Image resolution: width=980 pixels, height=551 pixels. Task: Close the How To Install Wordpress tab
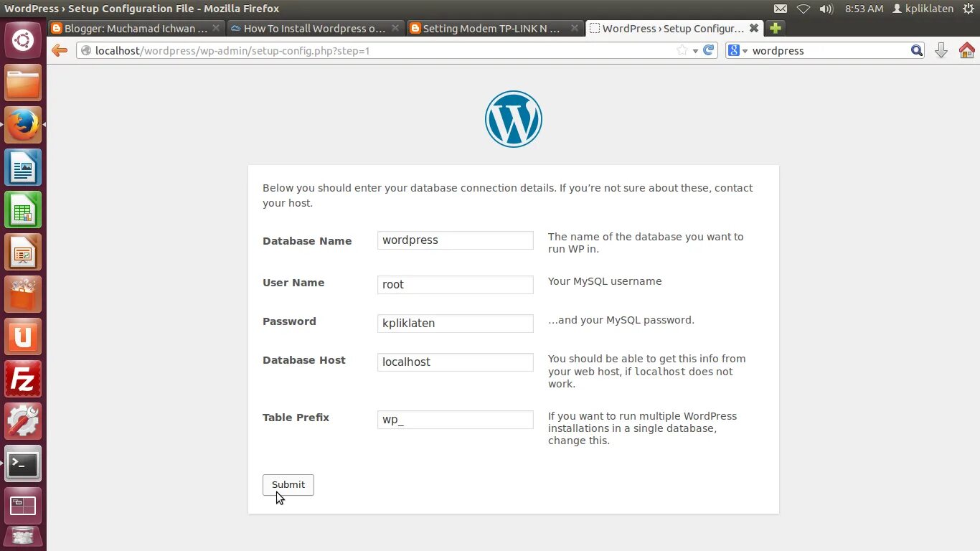point(395,29)
